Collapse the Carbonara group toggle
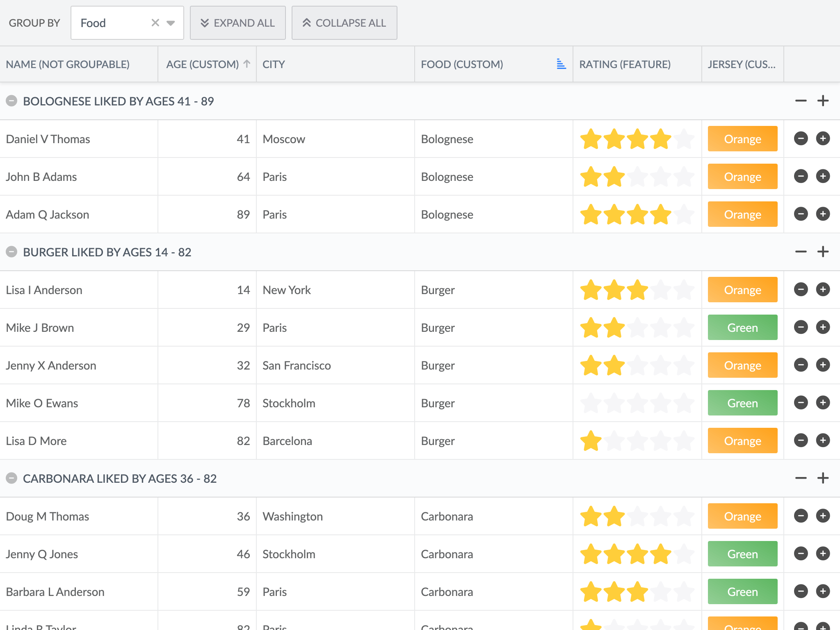 click(x=11, y=478)
